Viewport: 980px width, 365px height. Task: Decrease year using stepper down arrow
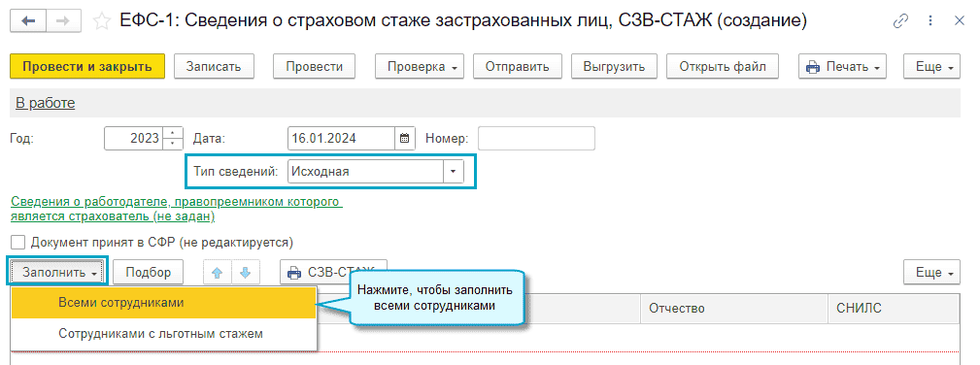click(x=173, y=145)
